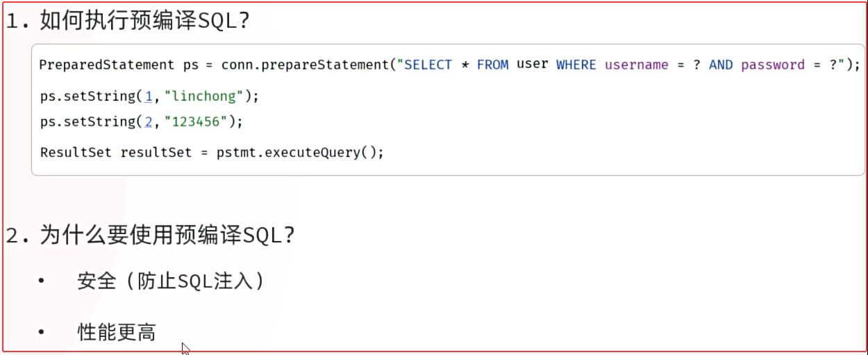Image resolution: width=868 pixels, height=355 pixels.
Task: Click the WHERE keyword in the query
Action: [x=576, y=65]
